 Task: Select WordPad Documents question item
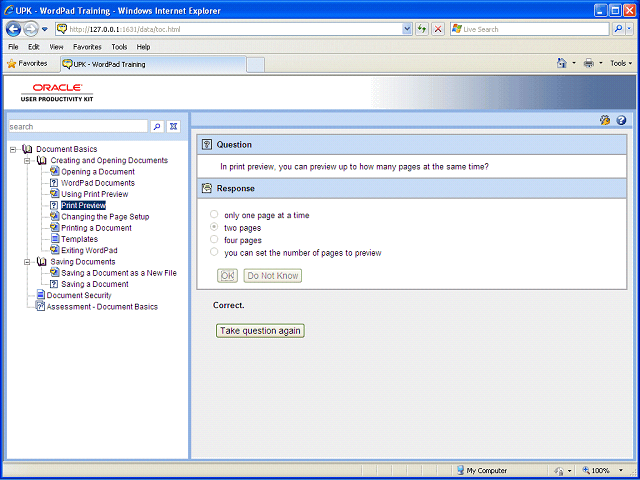98,183
